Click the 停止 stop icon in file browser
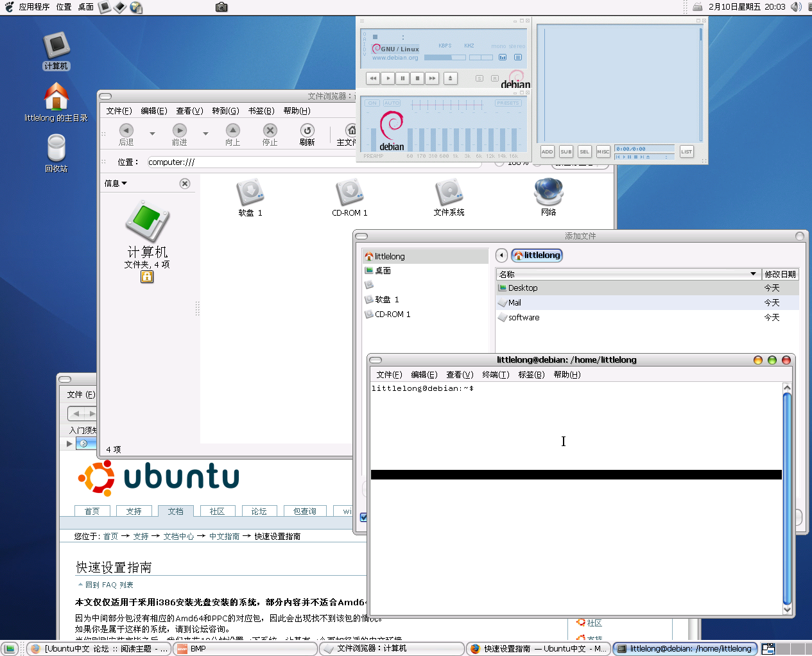This screenshot has width=812, height=656. coord(270,130)
